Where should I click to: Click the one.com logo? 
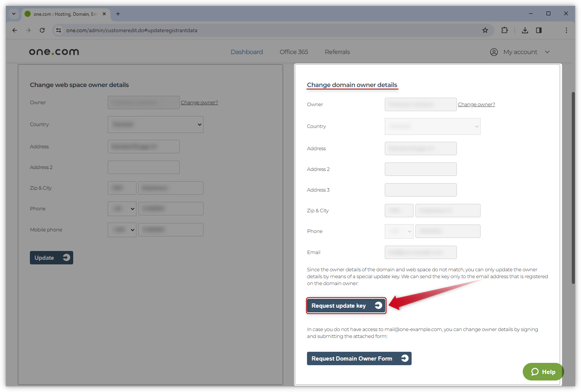coord(54,52)
